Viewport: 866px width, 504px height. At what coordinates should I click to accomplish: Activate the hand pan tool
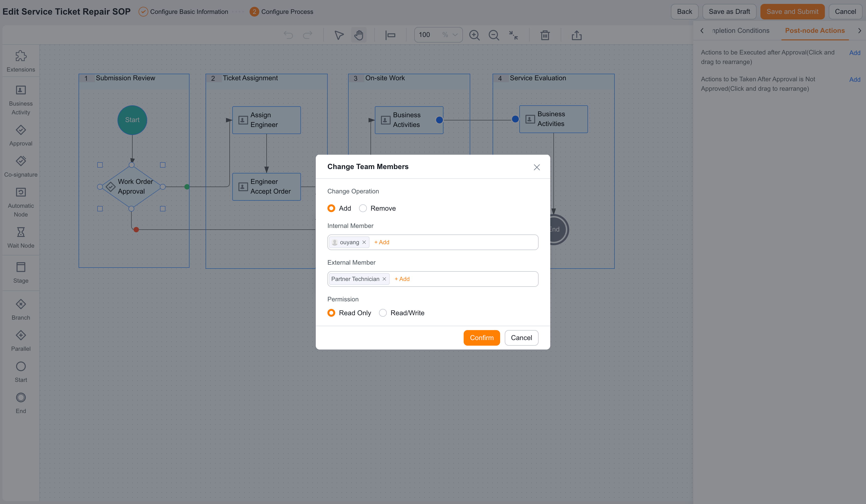point(358,35)
